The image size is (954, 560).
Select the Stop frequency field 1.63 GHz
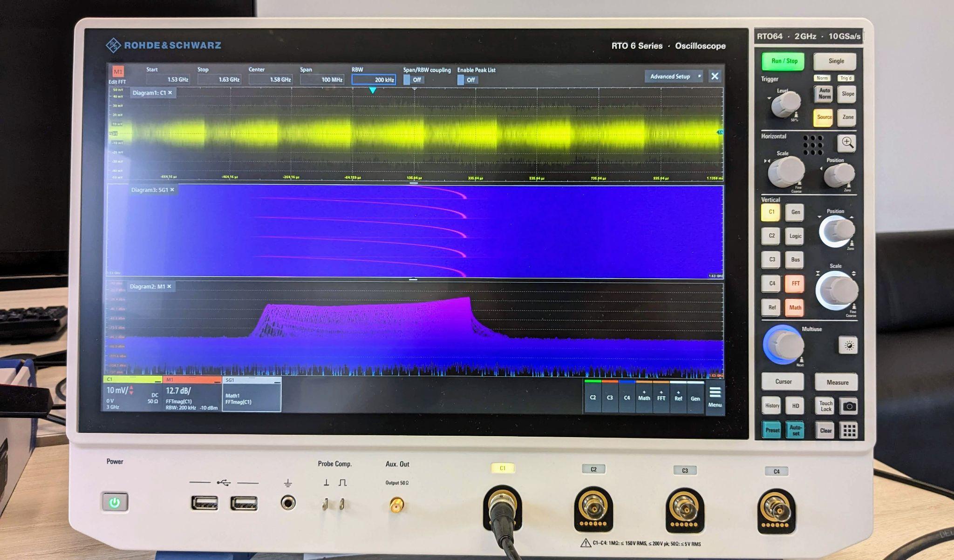click(x=219, y=80)
